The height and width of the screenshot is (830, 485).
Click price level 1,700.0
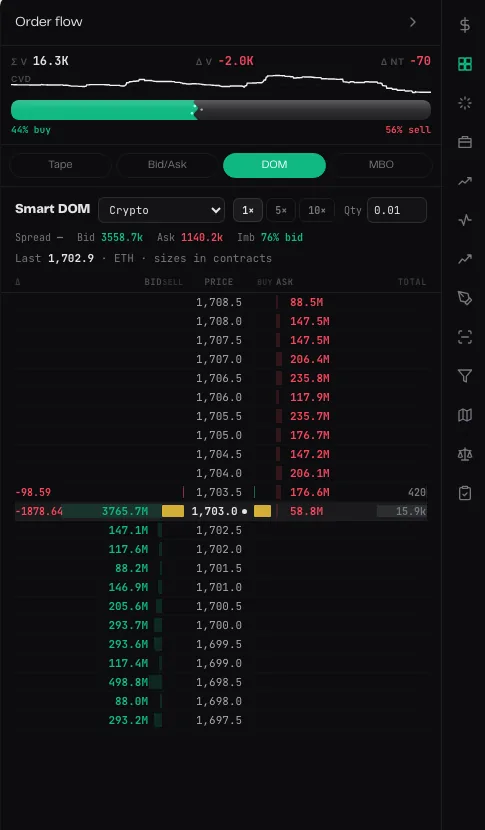[x=219, y=625]
